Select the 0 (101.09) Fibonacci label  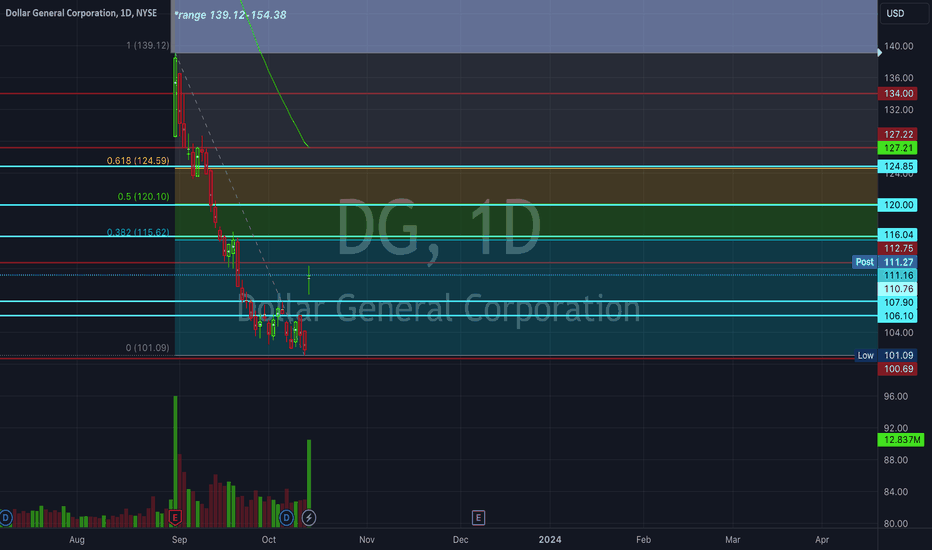click(147, 348)
